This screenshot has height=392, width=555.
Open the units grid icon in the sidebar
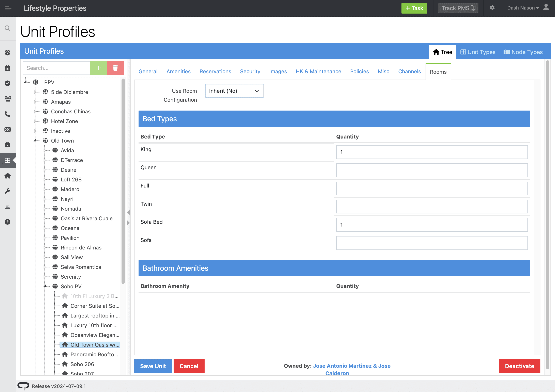[7, 160]
